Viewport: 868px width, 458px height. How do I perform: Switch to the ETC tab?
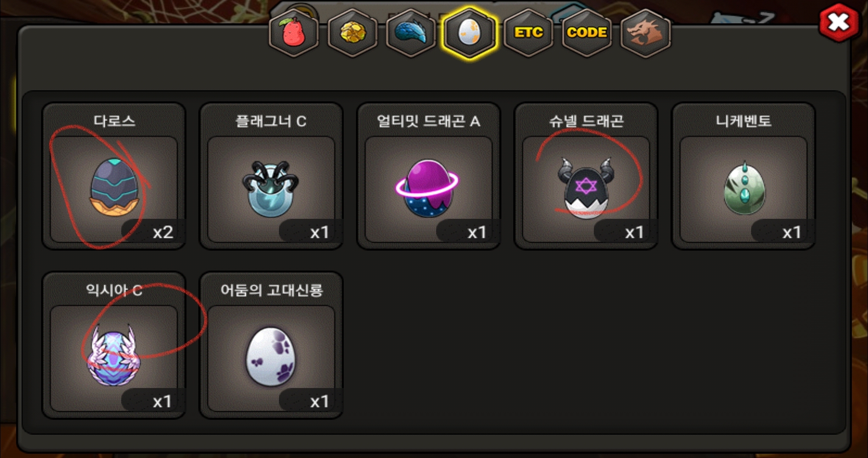(x=528, y=33)
